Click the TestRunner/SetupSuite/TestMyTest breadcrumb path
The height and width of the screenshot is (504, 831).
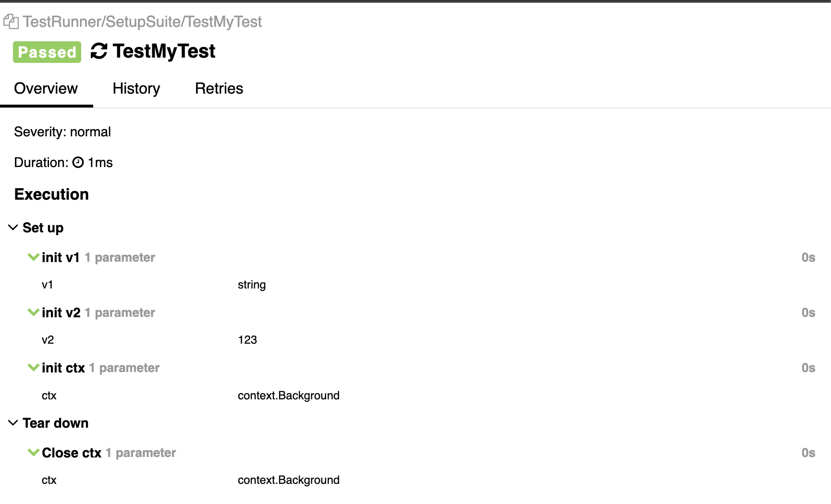[142, 22]
